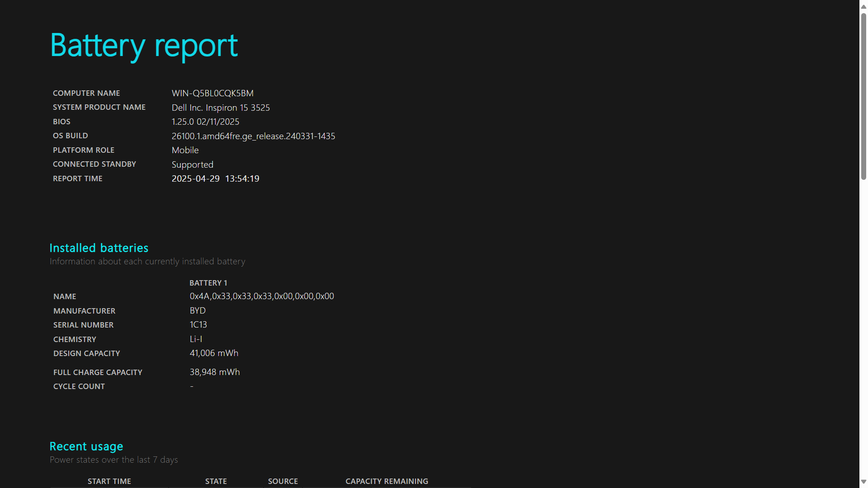The image size is (868, 488).
Task: Click the 'FULL CHARGE CAPACITY' label
Action: click(98, 372)
